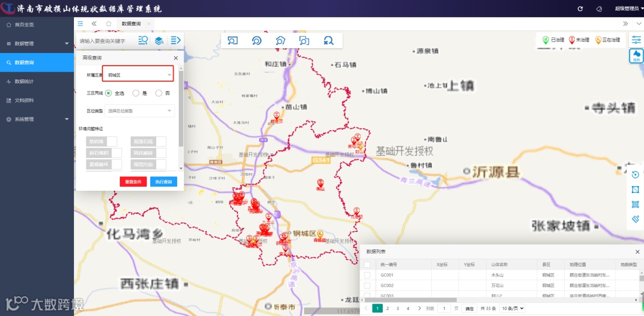
Task: Check the GC002 row checkbox
Action: [x=367, y=285]
